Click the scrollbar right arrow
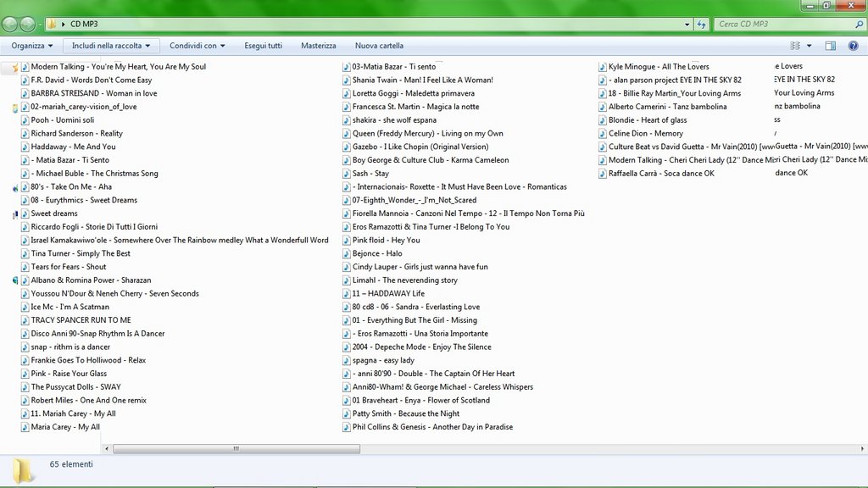Viewport: 868px width, 488px height. click(x=862, y=449)
